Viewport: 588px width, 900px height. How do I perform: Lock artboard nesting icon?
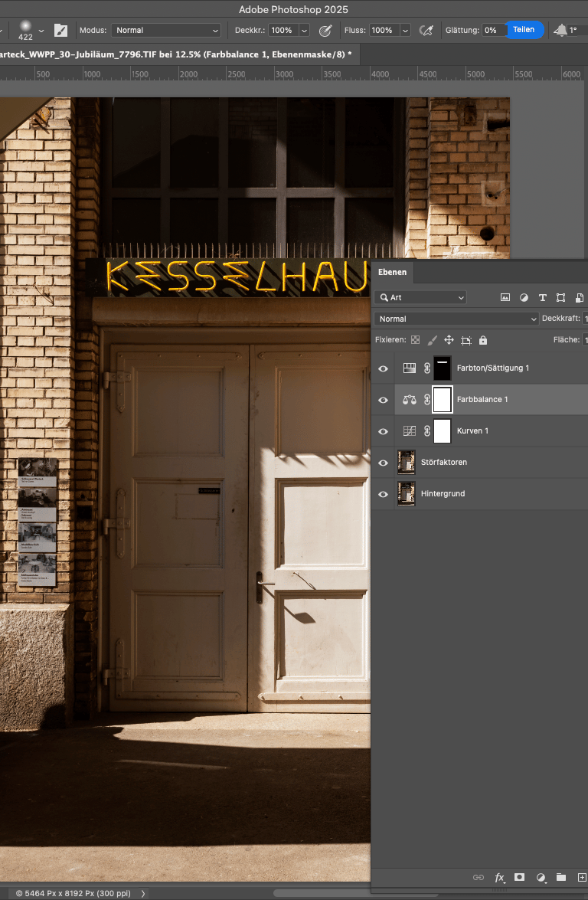coord(465,340)
